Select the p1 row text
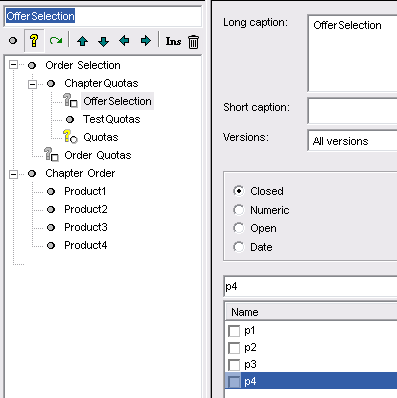The image size is (397, 398). 250,331
